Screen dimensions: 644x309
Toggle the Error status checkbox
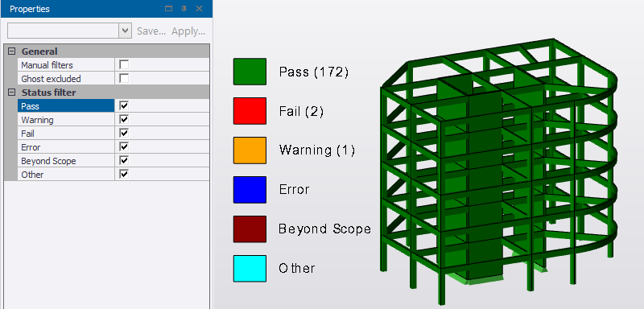124,147
